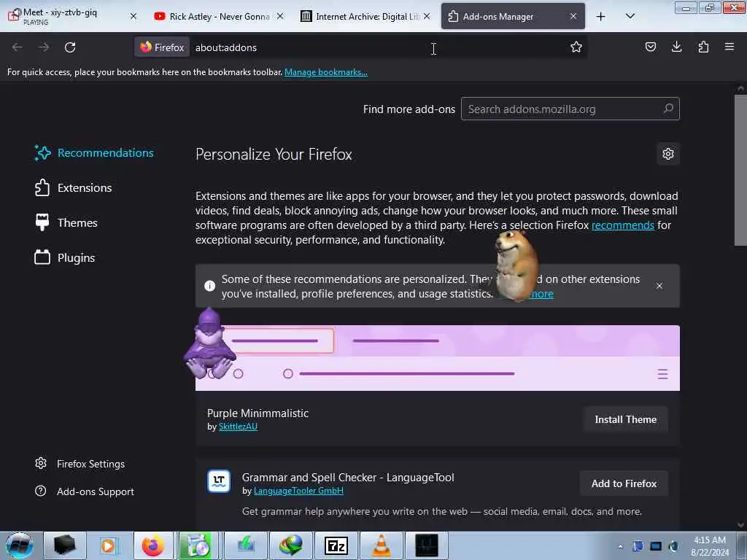Open the recommends link in description
Screen dimensions: 747x560
[623, 225]
